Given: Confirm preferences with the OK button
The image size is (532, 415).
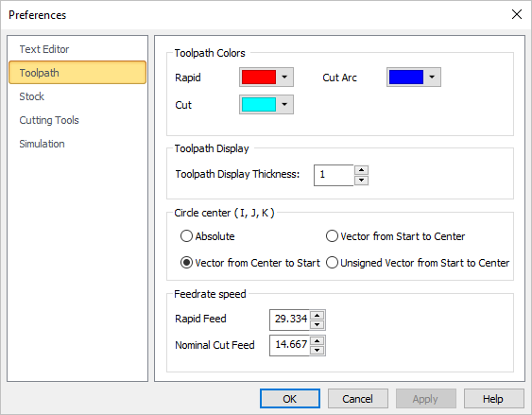Looking at the screenshot, I should point(290,399).
